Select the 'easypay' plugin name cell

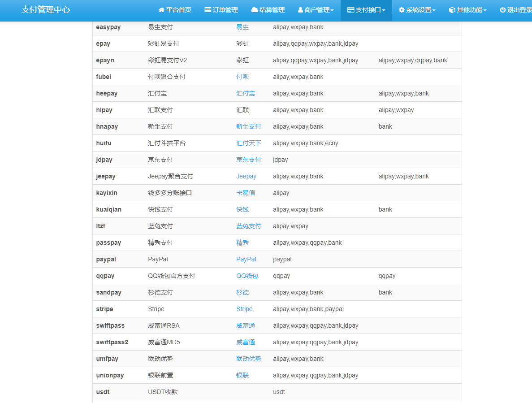108,27
